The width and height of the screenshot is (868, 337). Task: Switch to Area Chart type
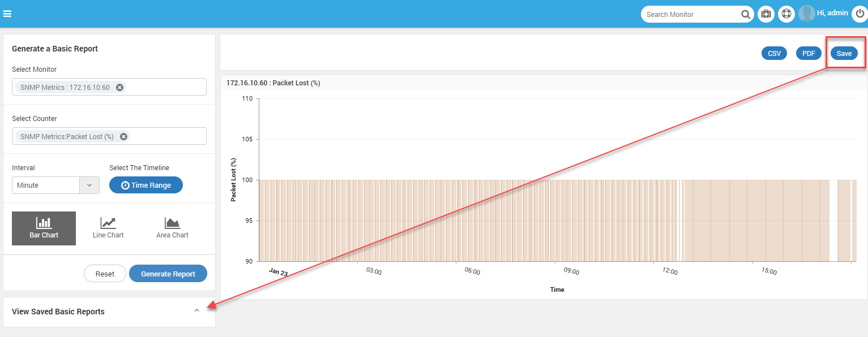click(x=172, y=228)
